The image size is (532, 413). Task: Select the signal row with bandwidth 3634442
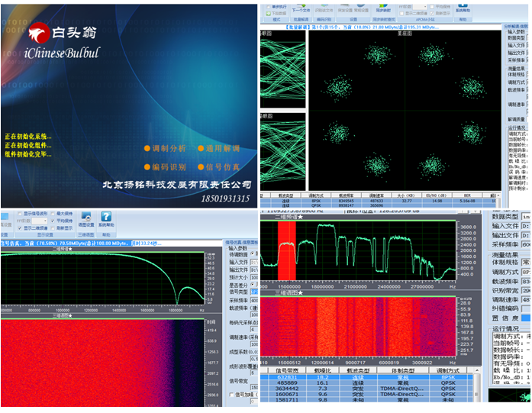click(x=366, y=389)
